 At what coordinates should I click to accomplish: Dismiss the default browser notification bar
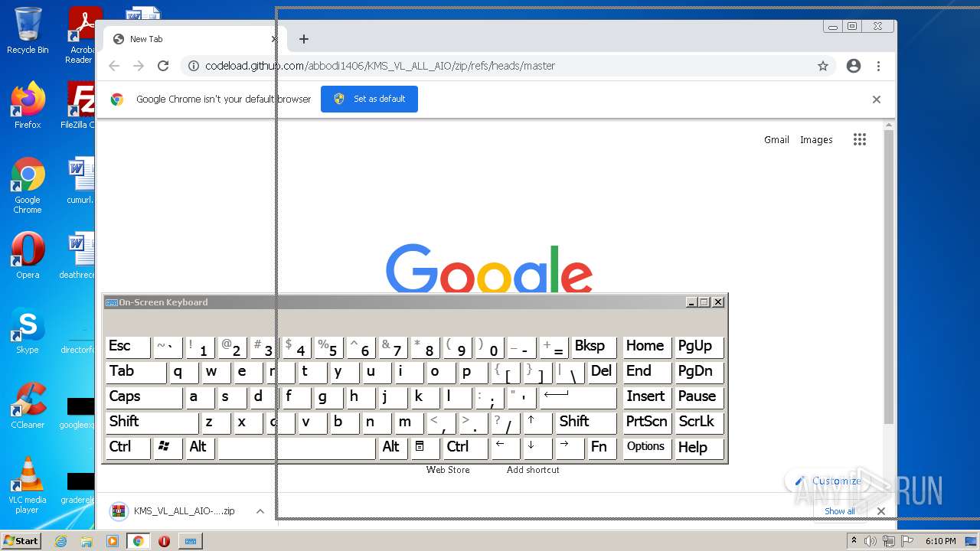tap(877, 99)
